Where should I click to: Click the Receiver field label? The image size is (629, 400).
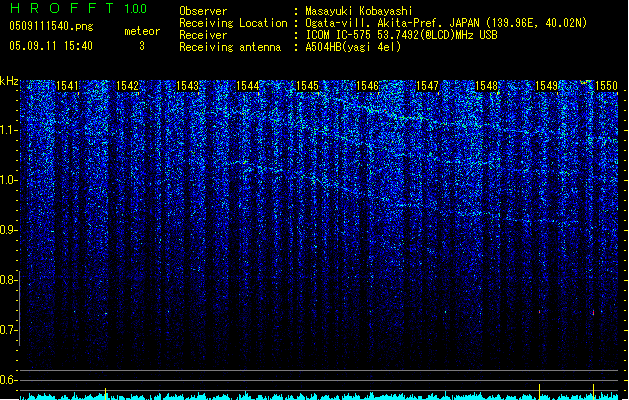tap(203, 35)
